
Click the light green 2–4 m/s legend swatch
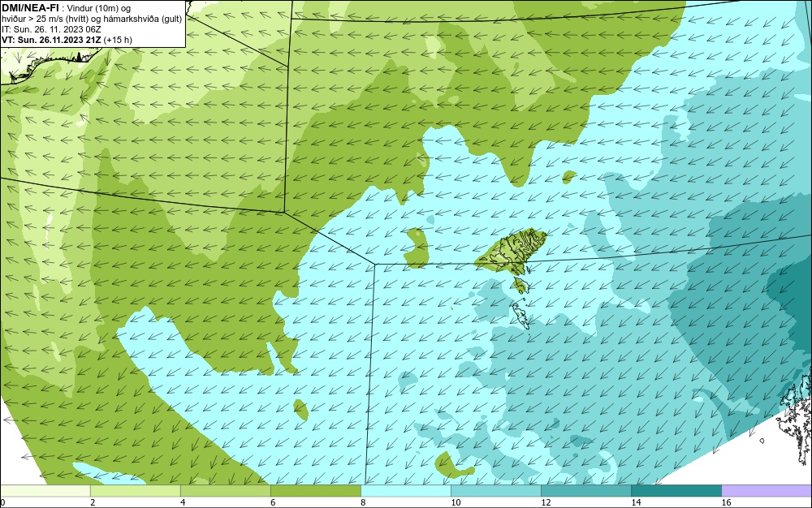pyautogui.click(x=135, y=490)
